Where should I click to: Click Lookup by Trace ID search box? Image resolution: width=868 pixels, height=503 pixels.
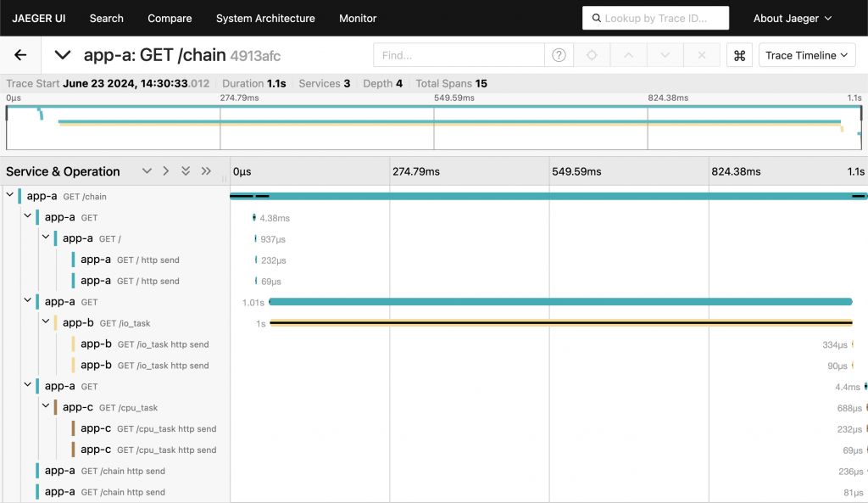[655, 18]
